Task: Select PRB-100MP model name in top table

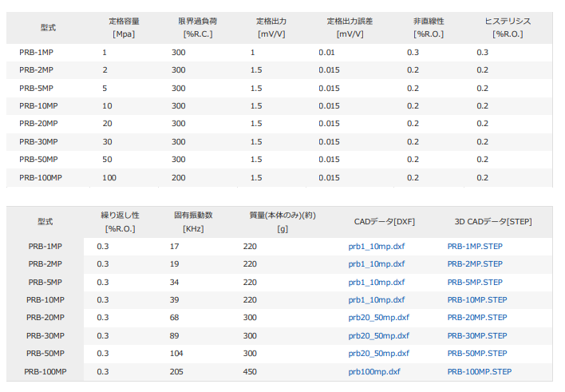Action: [41, 178]
